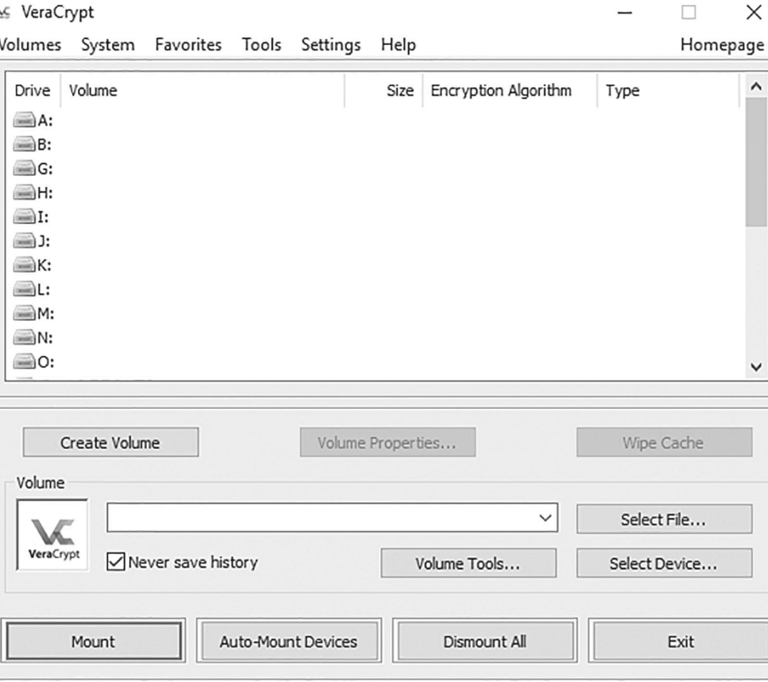Click the Exit button
The width and height of the screenshot is (768, 682).
[x=681, y=641]
